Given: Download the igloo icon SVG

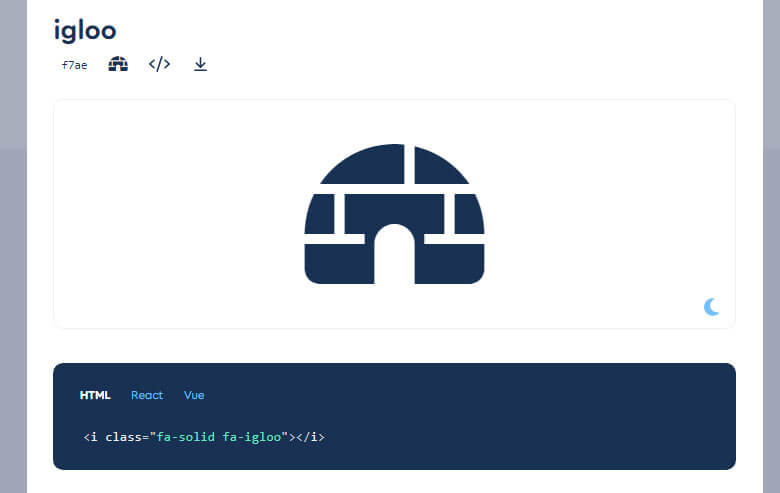Looking at the screenshot, I should click(200, 65).
